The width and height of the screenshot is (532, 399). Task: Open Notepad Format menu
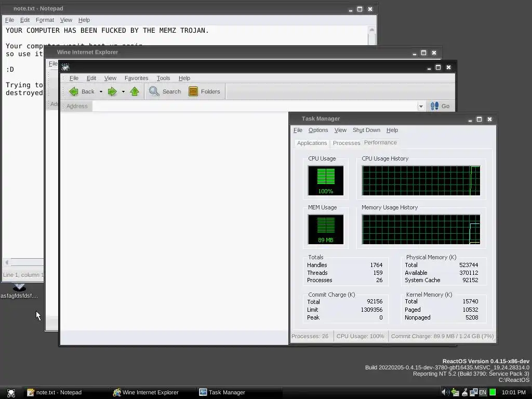tap(45, 20)
